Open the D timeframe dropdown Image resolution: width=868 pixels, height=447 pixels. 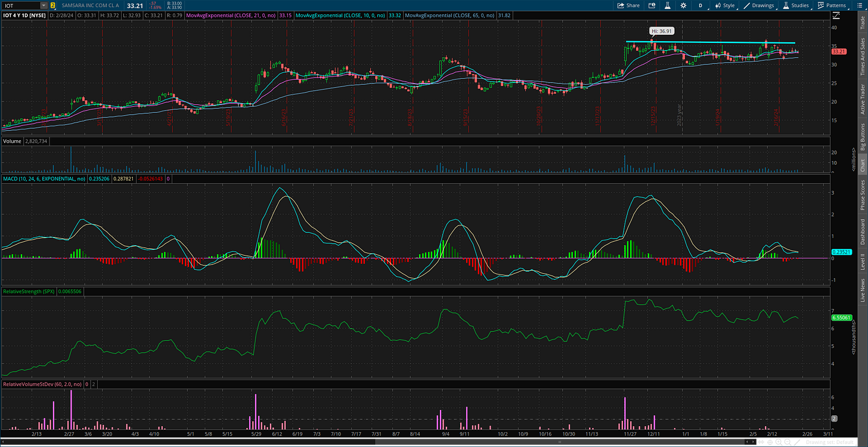[700, 5]
